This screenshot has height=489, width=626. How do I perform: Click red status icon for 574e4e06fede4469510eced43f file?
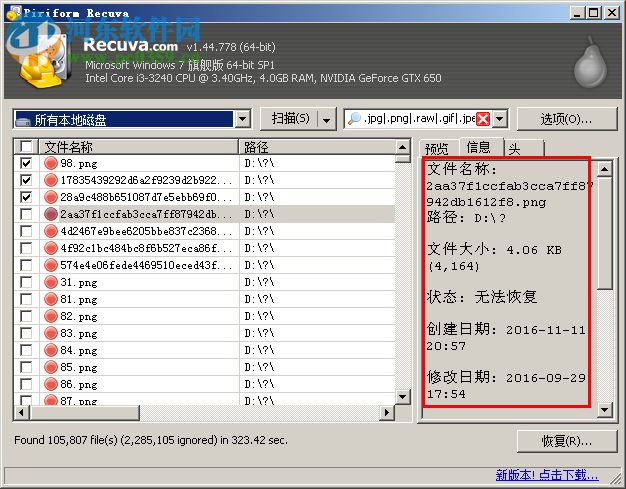(x=51, y=265)
